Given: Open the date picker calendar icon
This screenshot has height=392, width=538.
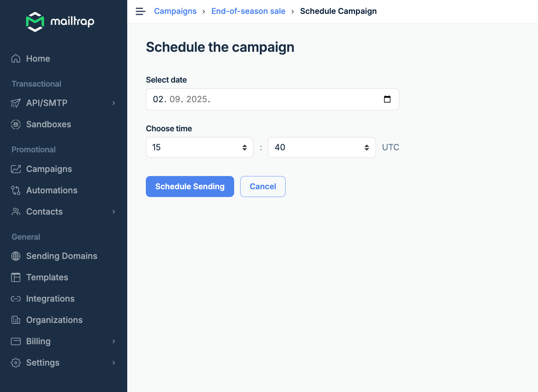Looking at the screenshot, I should [388, 99].
